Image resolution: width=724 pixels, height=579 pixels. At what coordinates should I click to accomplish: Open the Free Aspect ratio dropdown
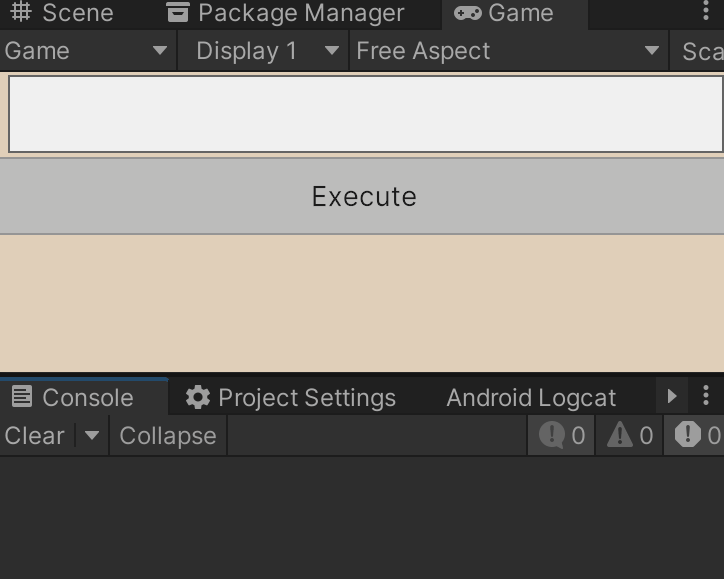[508, 51]
